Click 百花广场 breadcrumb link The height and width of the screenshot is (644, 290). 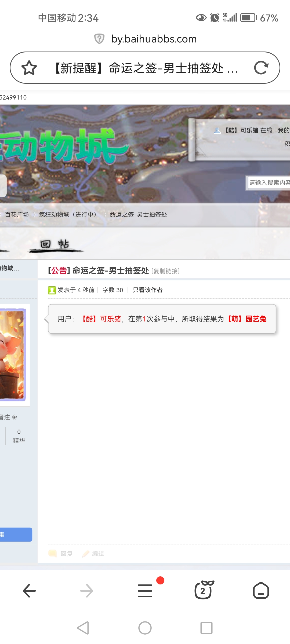point(17,214)
